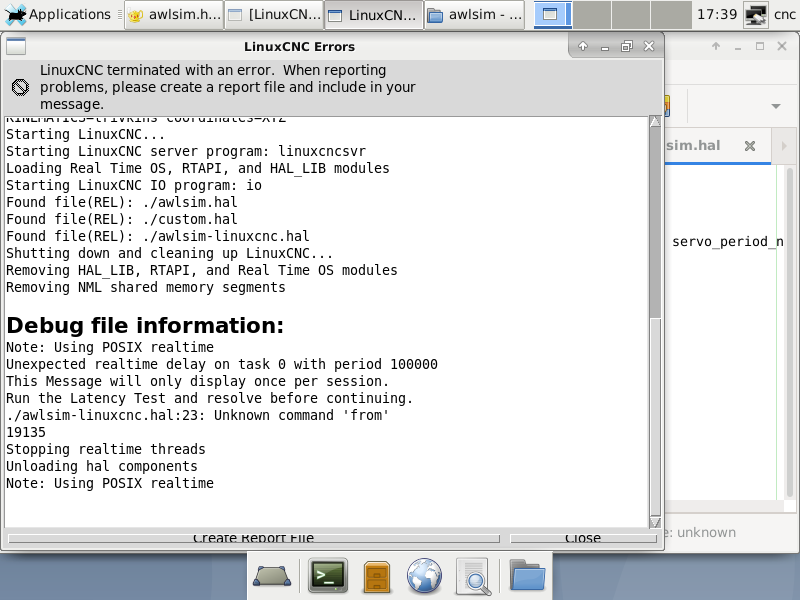Click the Show Desktop icon in dock
Viewport: 800px width, 600px height.
coord(272,576)
